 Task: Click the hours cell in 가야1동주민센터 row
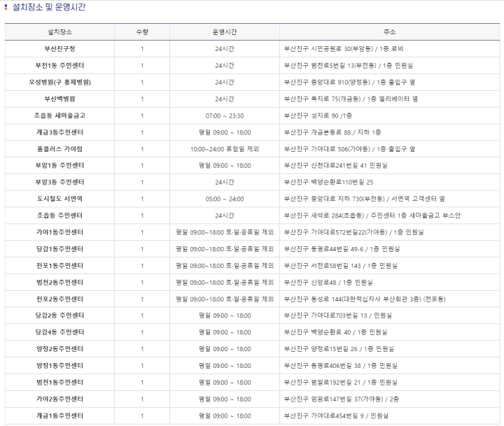(x=225, y=232)
